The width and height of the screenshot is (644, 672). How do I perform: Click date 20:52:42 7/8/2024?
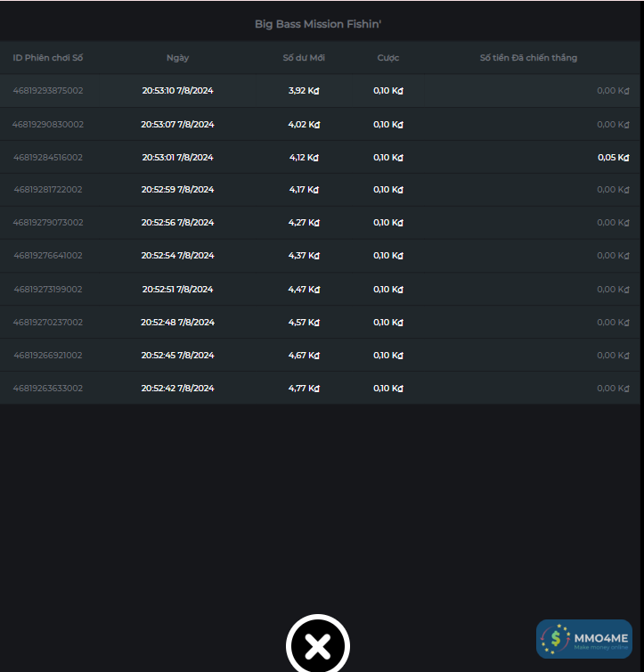[177, 389]
